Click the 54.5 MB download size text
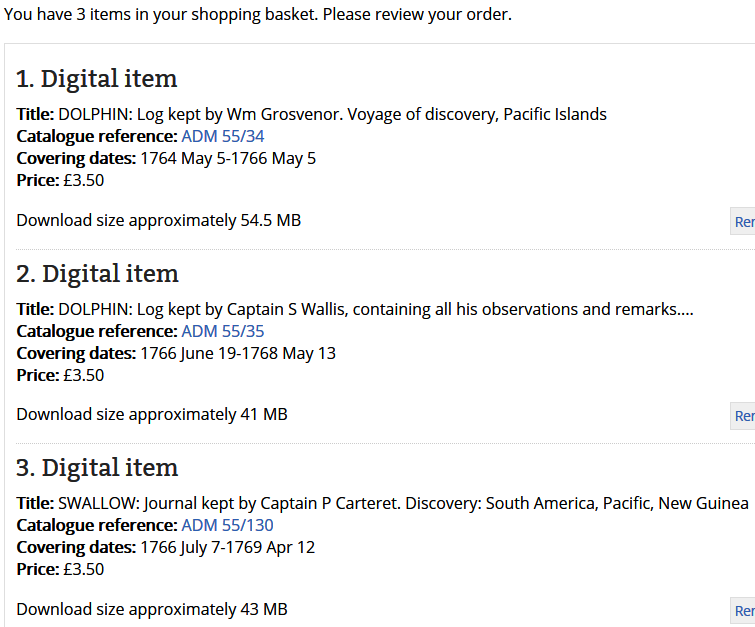The image size is (755, 627). (x=159, y=220)
